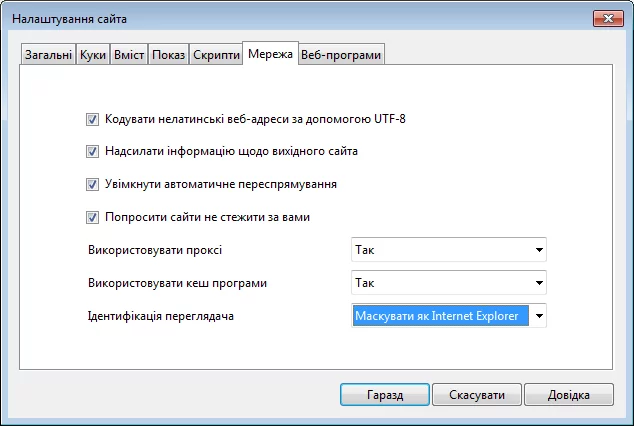Toggle the UTF-8 web address encoding checkbox
This screenshot has height=426, width=634.
coord(93,120)
